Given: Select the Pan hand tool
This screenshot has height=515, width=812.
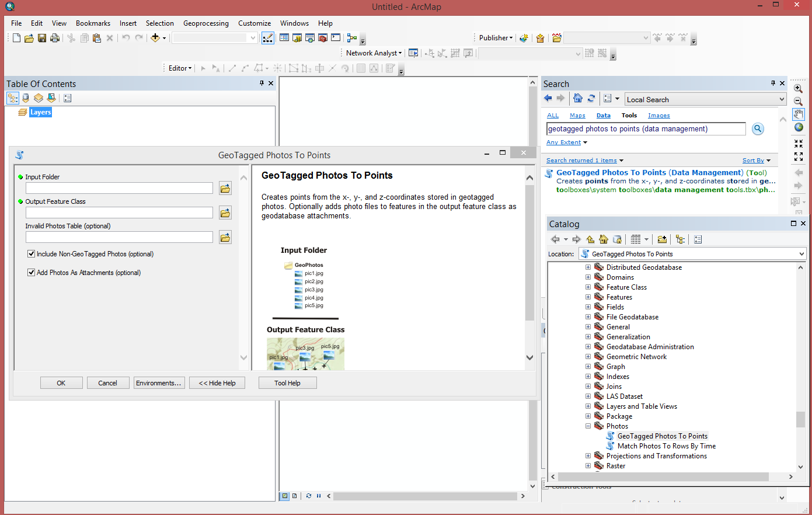Looking at the screenshot, I should pos(798,114).
